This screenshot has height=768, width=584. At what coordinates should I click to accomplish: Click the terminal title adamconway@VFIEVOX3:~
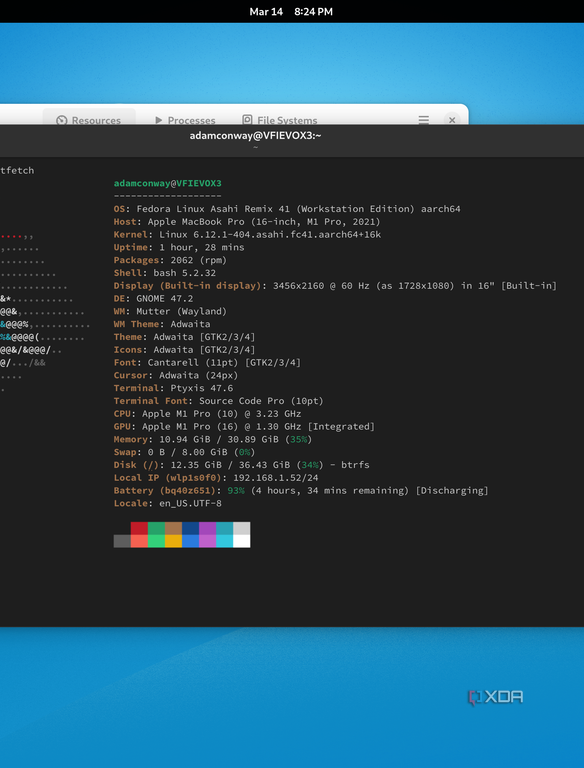255,136
